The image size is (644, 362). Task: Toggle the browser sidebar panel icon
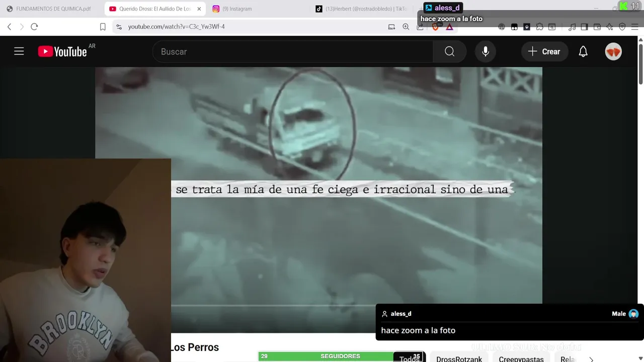584,27
